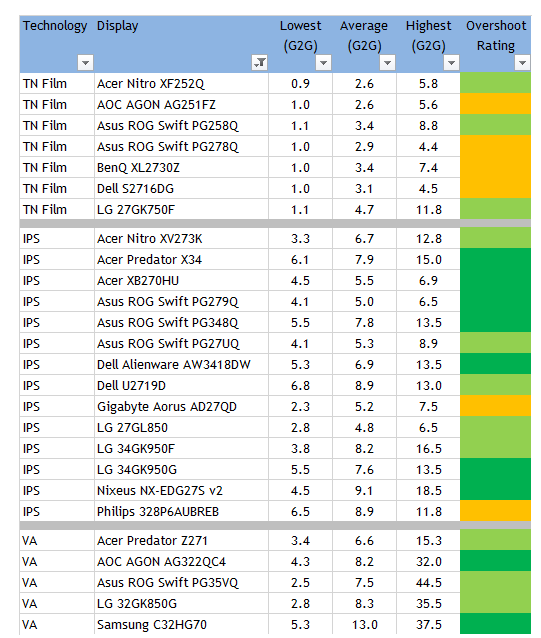Select average G2G value 9.1
This screenshot has width=541, height=638.
point(364,491)
